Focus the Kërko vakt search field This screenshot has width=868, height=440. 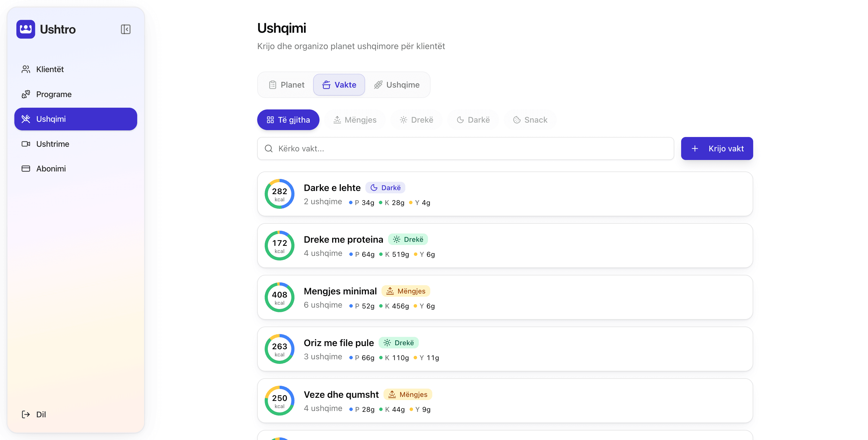pyautogui.click(x=465, y=149)
